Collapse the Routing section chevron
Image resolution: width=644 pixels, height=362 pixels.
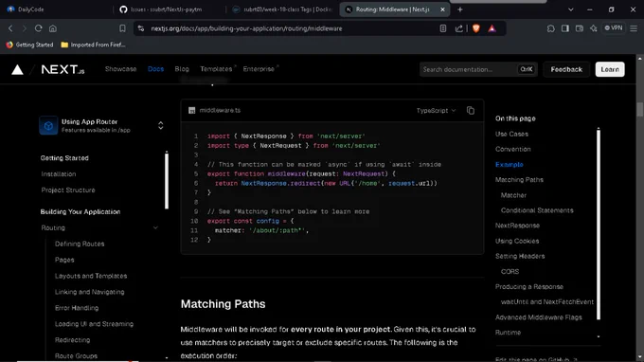pos(155,227)
